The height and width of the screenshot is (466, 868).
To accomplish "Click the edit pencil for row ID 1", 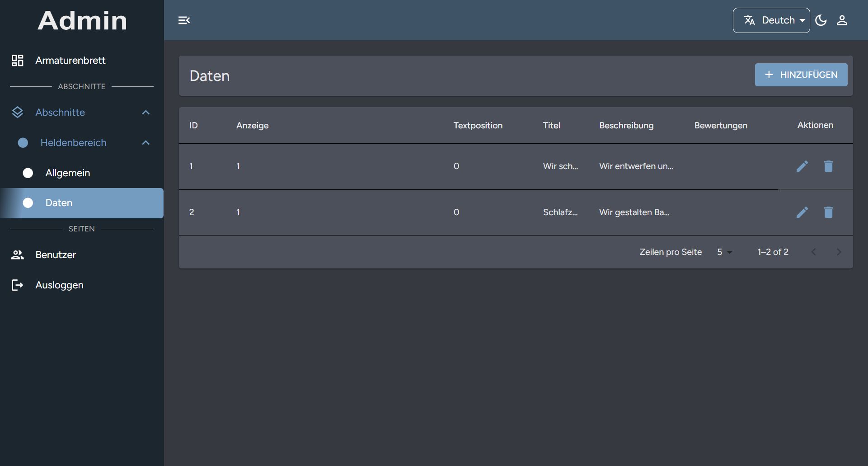I will point(802,166).
